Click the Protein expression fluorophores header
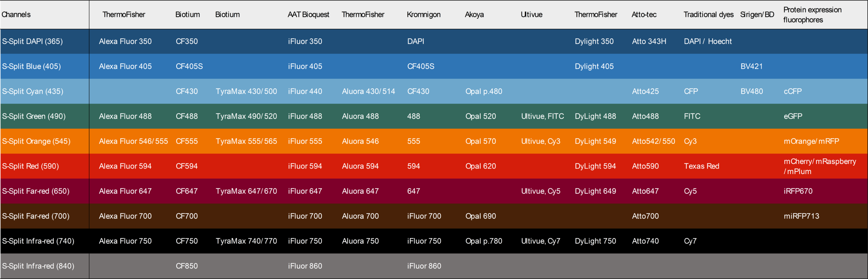Image resolution: width=868 pixels, height=279 pixels. tap(812, 15)
